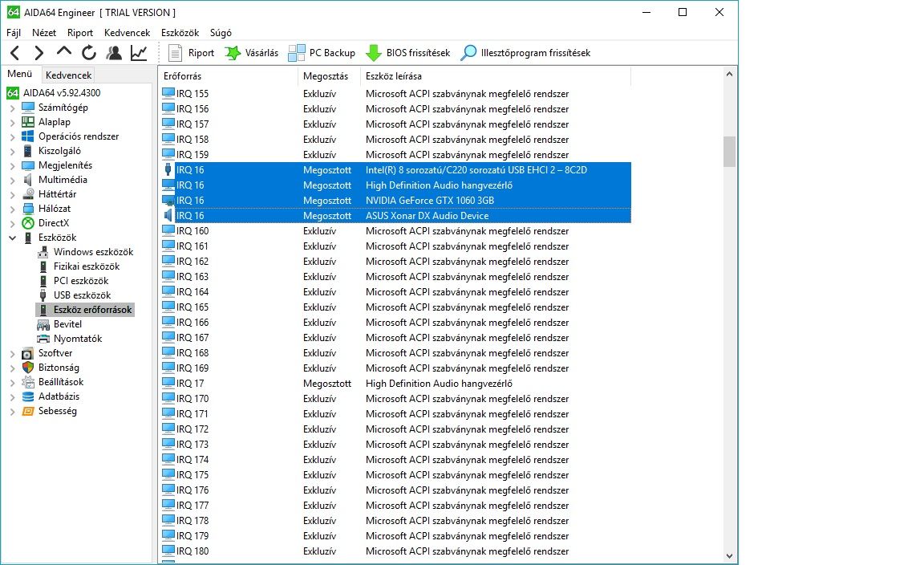The height and width of the screenshot is (565, 924).
Task: Go back with the left arrow toolbar icon
Action: coord(15,53)
